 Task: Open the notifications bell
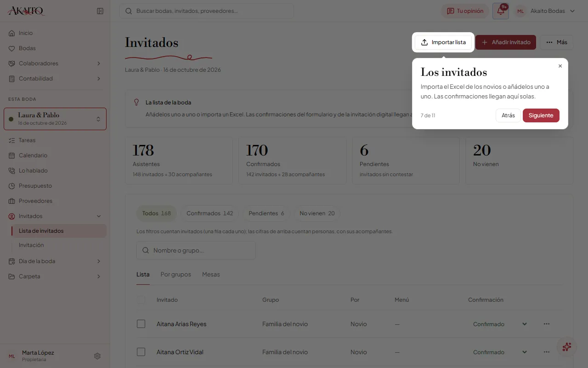pyautogui.click(x=501, y=11)
